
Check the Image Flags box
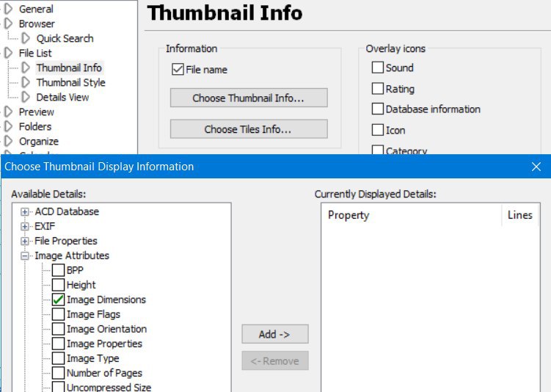pyautogui.click(x=59, y=314)
